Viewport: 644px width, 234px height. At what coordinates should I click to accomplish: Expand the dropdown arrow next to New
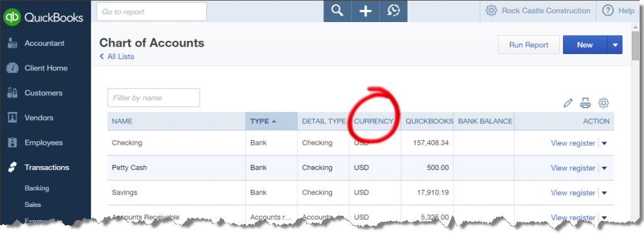(x=615, y=45)
